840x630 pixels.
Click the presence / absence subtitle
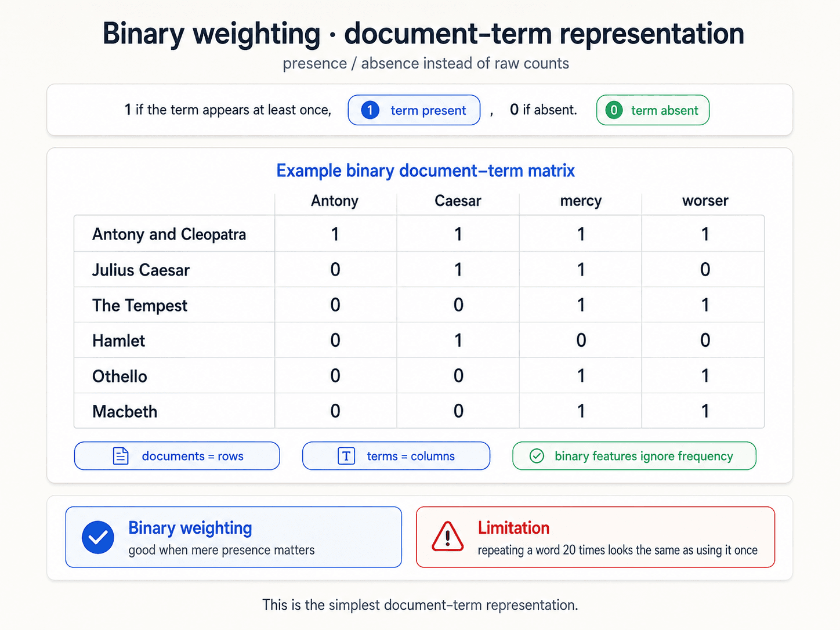[x=425, y=64]
